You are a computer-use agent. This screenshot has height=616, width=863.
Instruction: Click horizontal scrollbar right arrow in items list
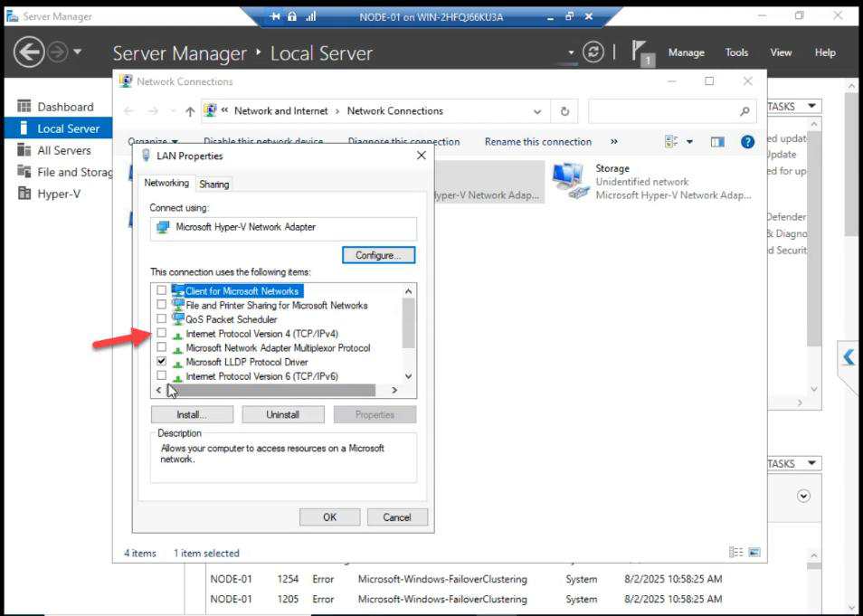394,390
